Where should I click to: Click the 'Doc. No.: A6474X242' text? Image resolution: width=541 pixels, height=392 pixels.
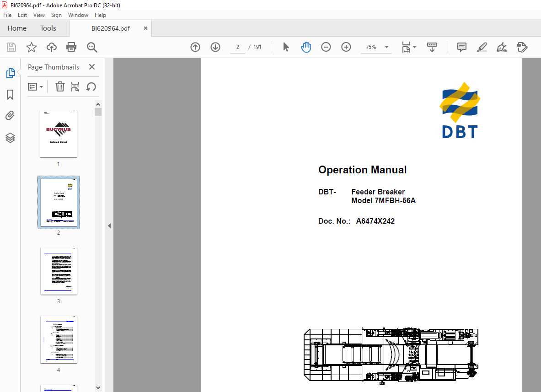(356, 221)
